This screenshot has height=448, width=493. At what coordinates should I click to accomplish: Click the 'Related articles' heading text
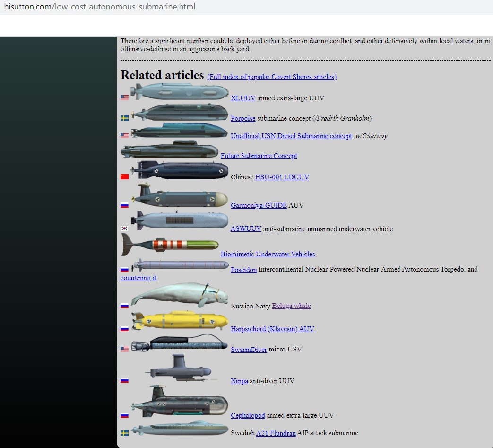(x=162, y=75)
